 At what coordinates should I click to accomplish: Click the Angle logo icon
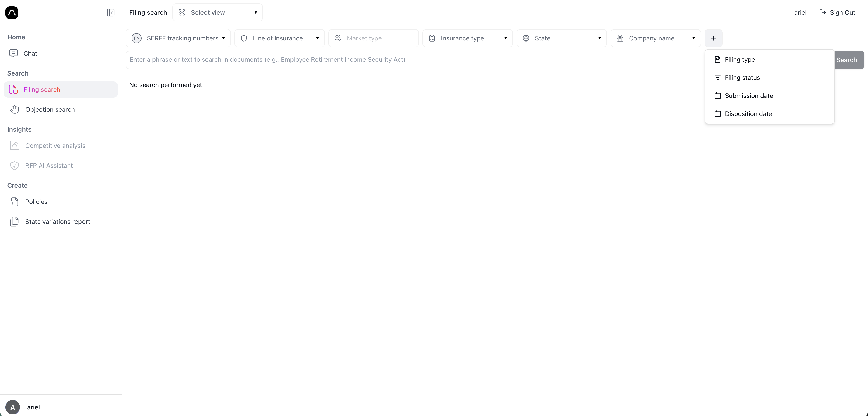click(x=12, y=12)
